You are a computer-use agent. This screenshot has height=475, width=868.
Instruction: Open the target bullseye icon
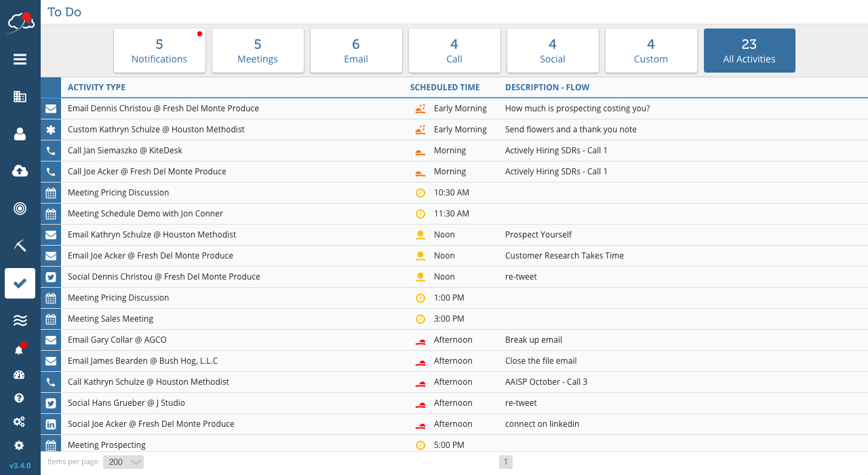20,208
